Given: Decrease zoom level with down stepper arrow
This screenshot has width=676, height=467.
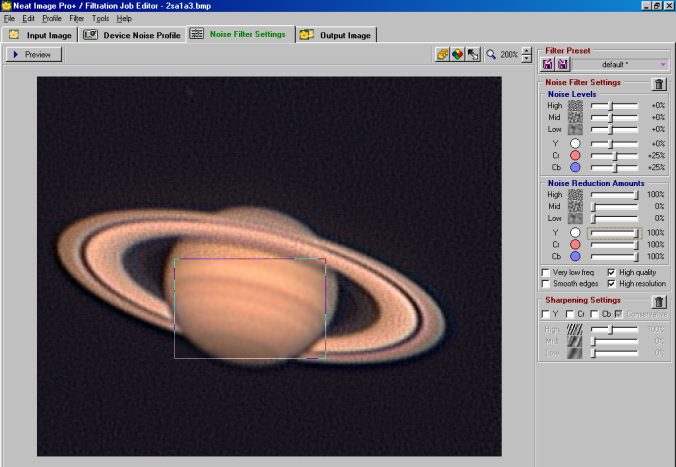Looking at the screenshot, I should (x=527, y=58).
